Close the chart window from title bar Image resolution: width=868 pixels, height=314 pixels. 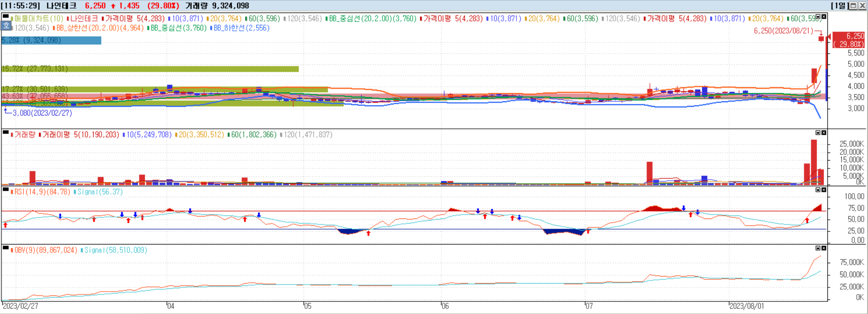(862, 6)
